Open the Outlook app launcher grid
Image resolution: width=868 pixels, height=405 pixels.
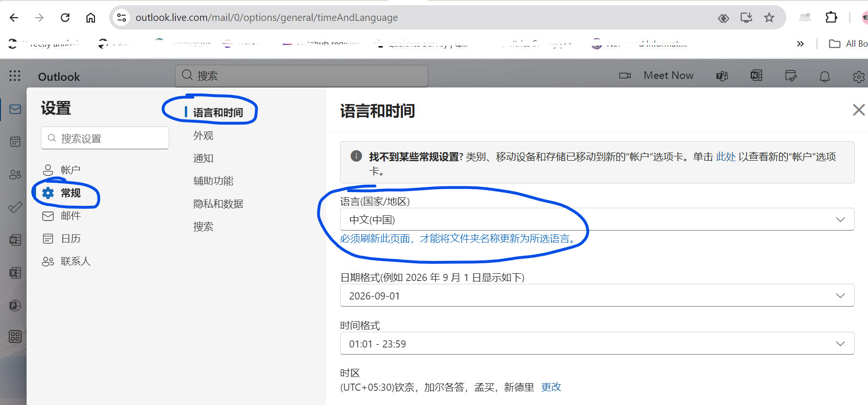15,76
